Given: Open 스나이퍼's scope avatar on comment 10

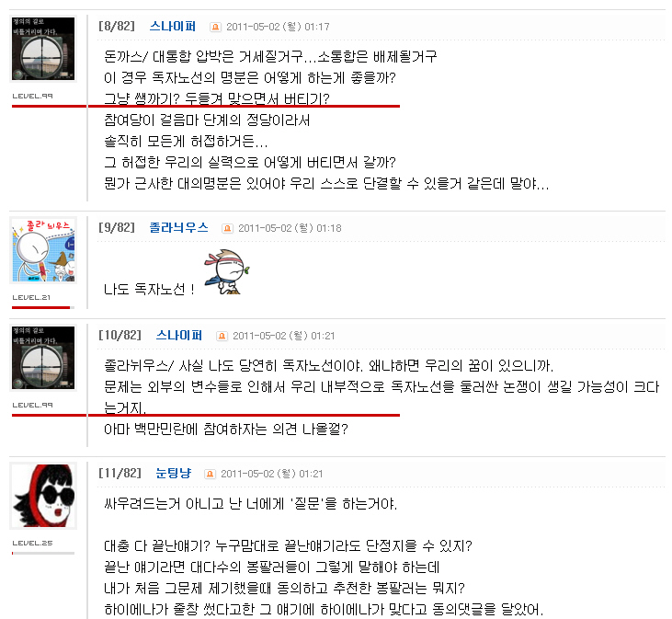Looking at the screenshot, I should click(x=43, y=358).
